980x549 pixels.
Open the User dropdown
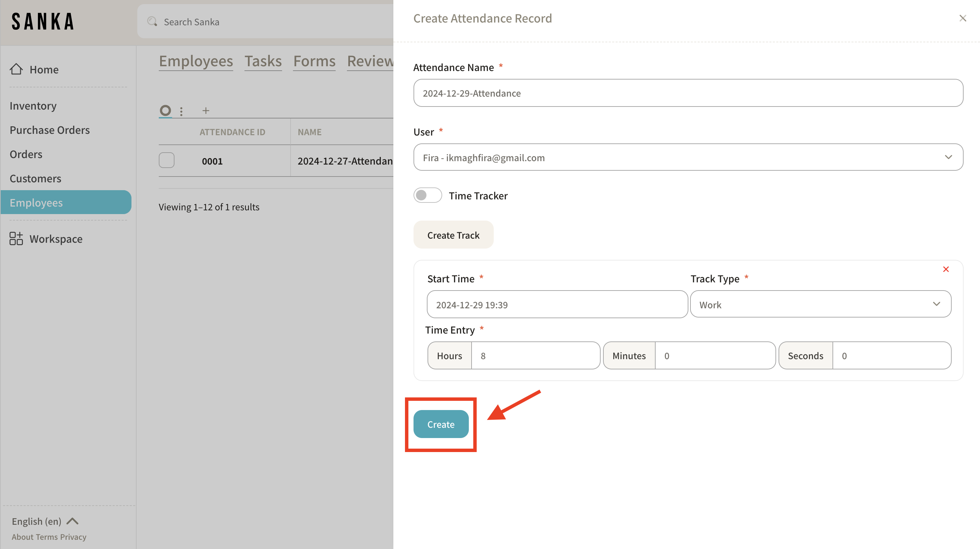tap(688, 157)
